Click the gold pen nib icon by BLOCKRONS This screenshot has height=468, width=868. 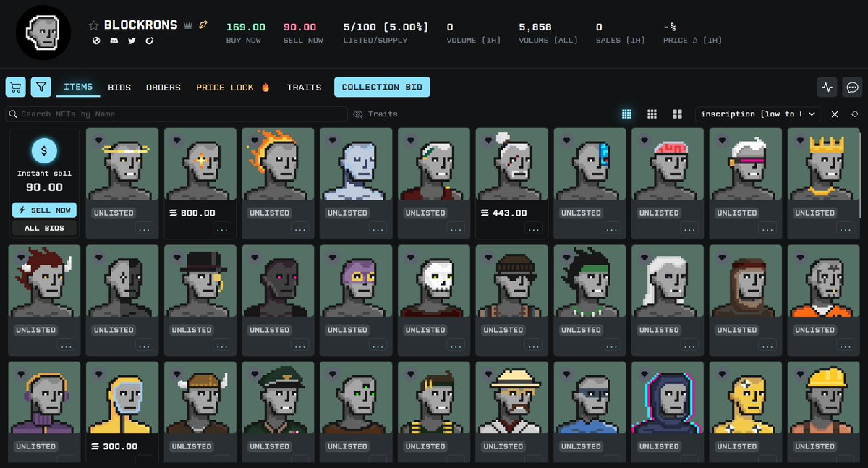coord(203,25)
